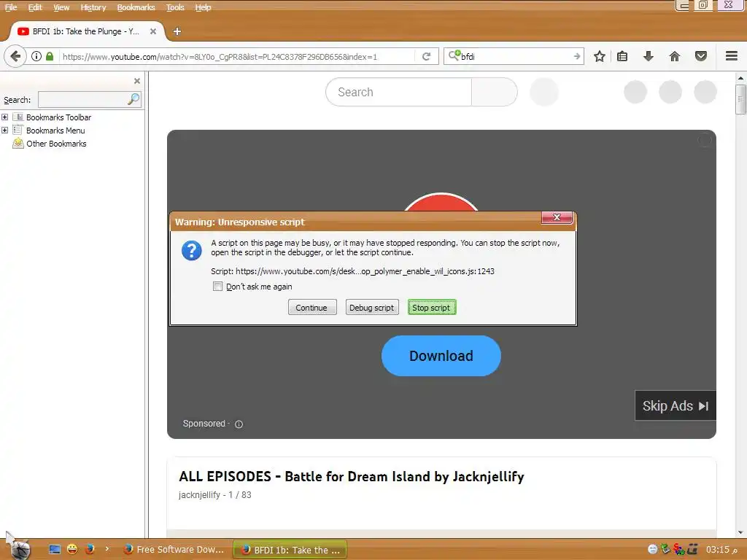Reload the current YouTube page
Image resolution: width=747 pixels, height=560 pixels.
(426, 56)
